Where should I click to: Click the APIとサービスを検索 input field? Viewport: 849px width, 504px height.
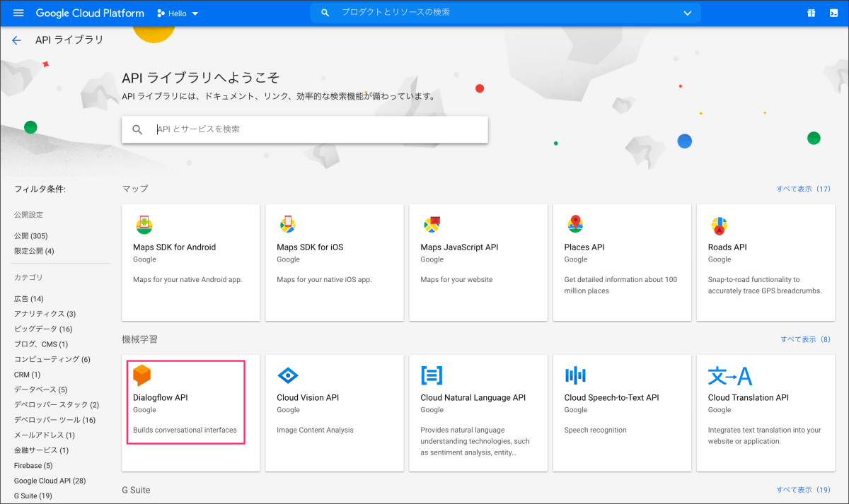(305, 129)
